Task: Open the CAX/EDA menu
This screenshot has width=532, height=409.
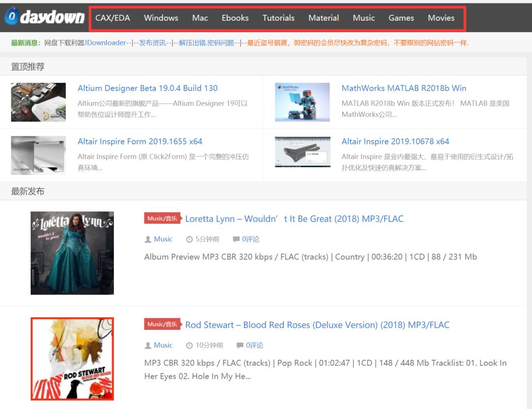Action: tap(113, 18)
